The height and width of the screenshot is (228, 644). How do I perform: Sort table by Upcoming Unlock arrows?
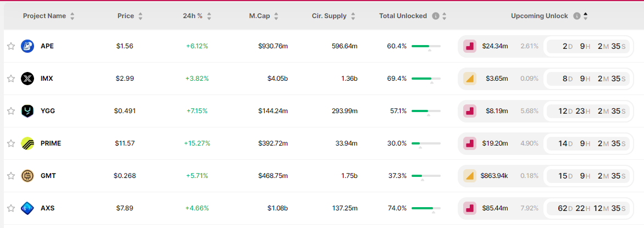(x=585, y=16)
